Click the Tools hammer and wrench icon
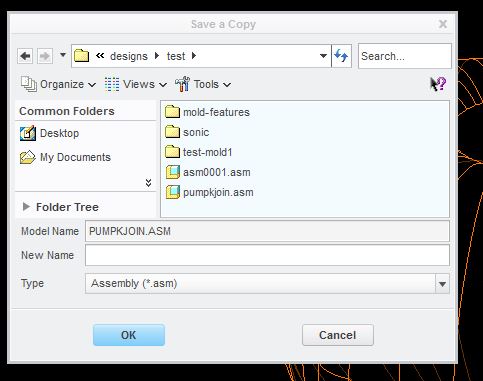 click(182, 84)
